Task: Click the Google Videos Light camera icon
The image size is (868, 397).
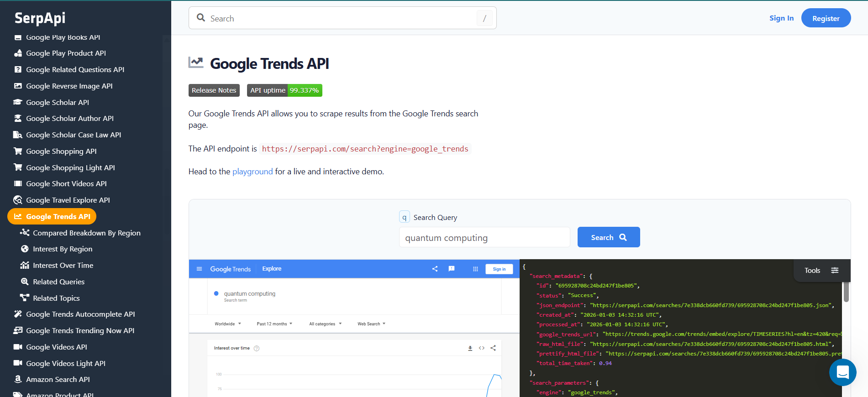Action: [18, 363]
